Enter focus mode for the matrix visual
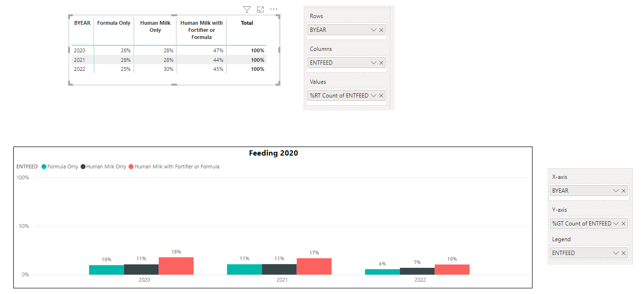 point(260,9)
